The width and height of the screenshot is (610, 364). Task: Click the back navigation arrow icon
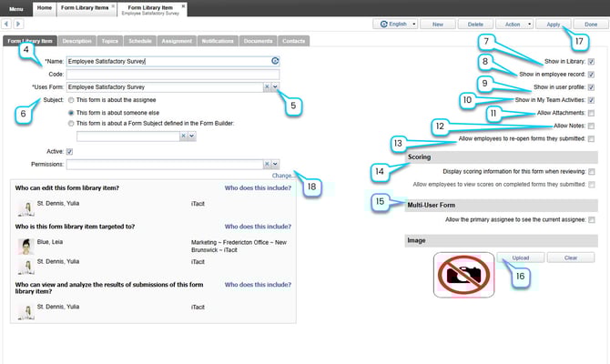coord(8,23)
